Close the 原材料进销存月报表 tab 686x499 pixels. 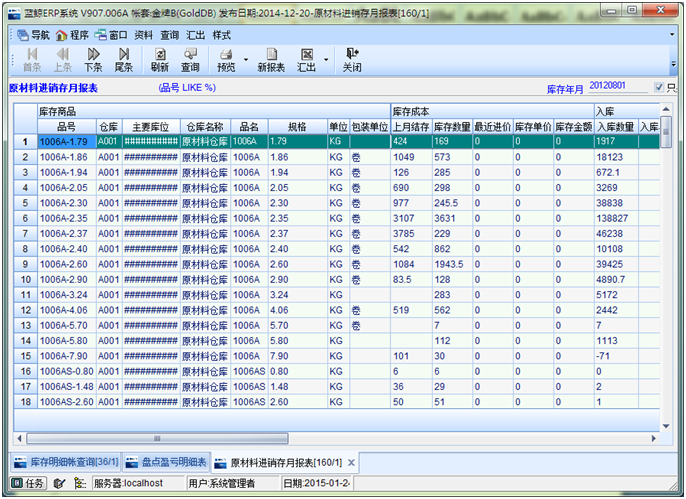[351, 463]
